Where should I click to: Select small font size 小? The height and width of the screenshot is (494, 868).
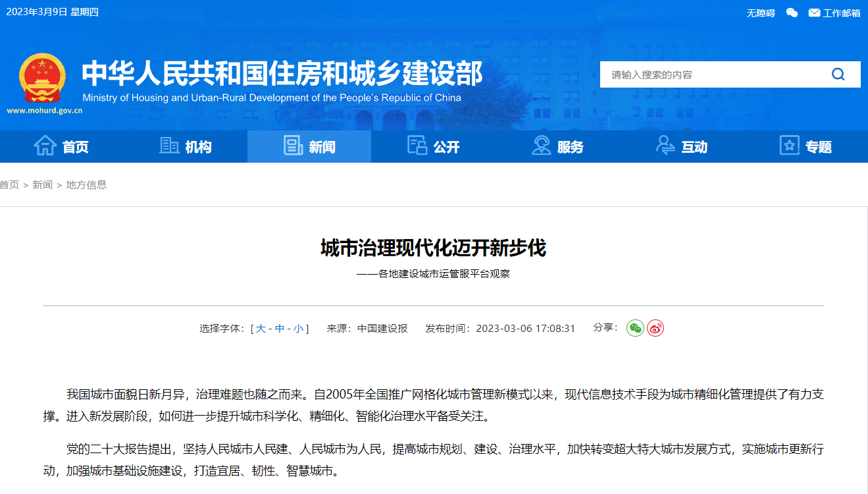tap(298, 329)
